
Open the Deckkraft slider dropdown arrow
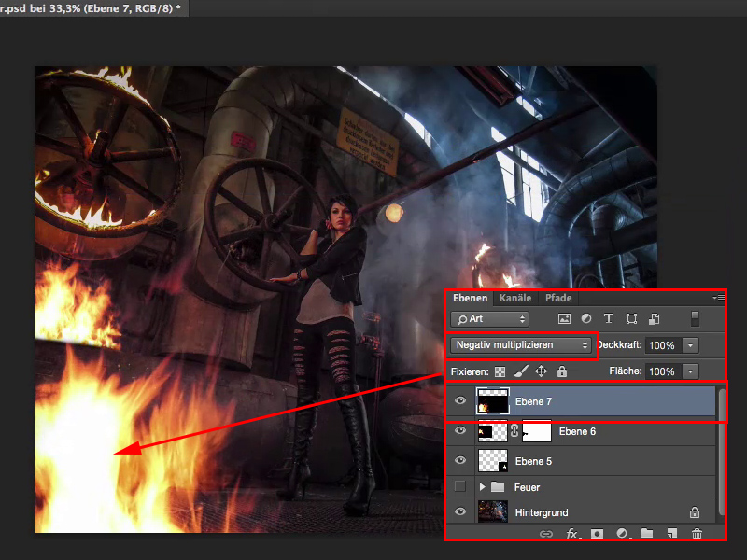click(690, 345)
